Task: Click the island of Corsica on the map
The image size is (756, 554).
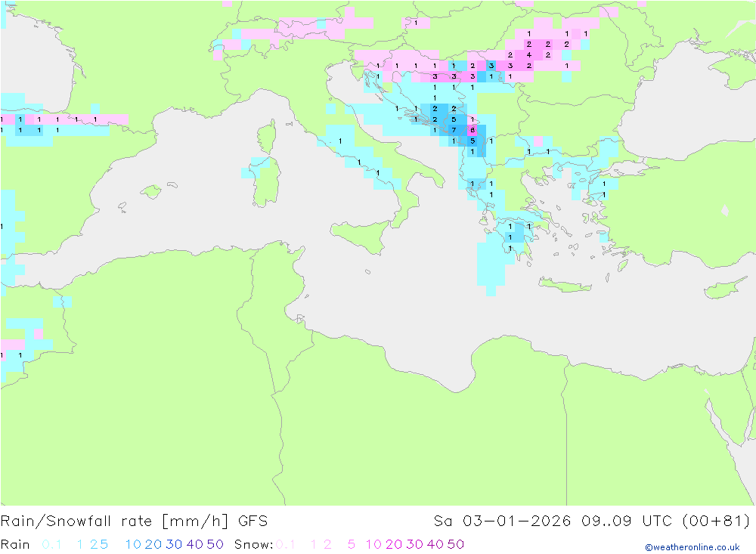Action: pyautogui.click(x=268, y=138)
